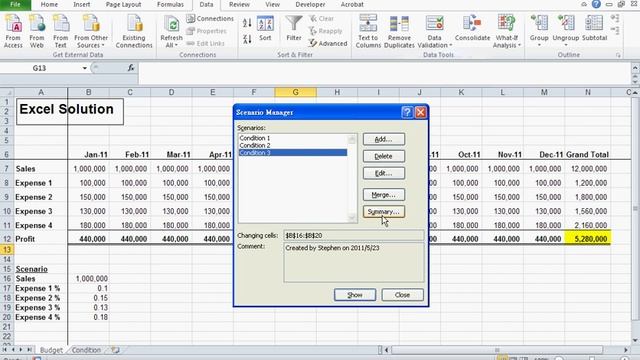Screen dimensions: 640x360
Task: Click the Delete scenario button
Action: click(x=384, y=156)
